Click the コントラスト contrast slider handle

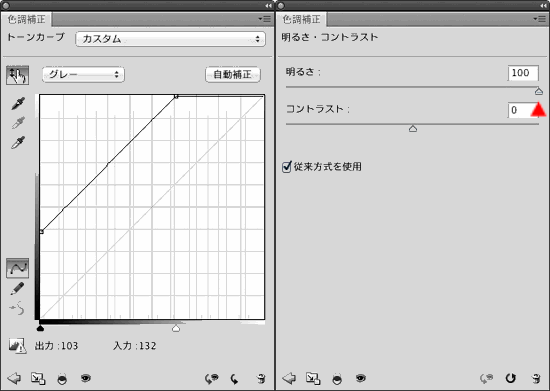coord(413,129)
